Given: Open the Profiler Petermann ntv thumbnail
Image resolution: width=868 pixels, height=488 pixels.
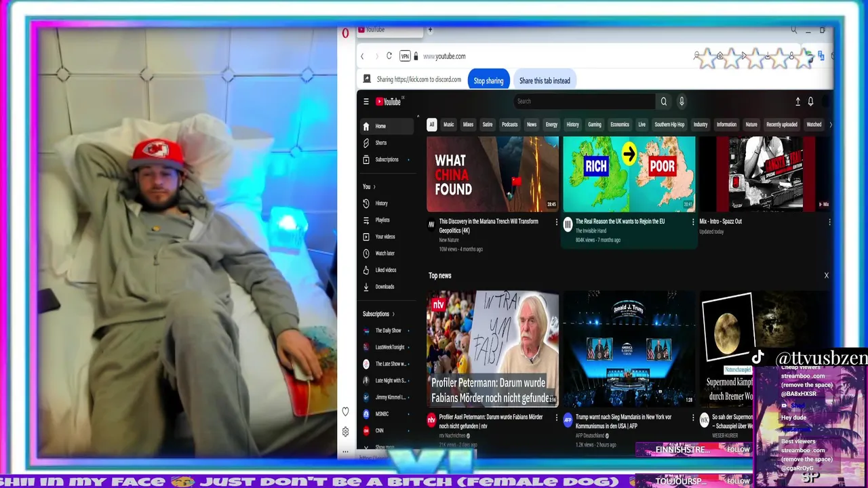Looking at the screenshot, I should 492,349.
